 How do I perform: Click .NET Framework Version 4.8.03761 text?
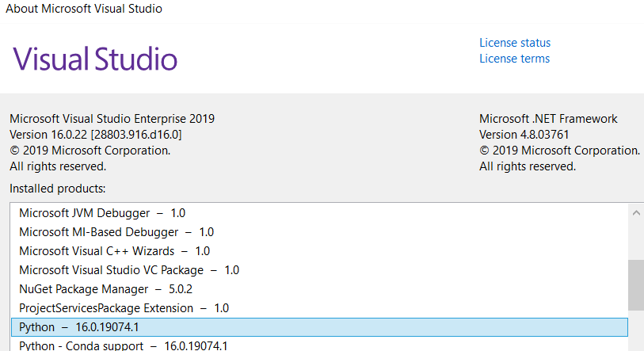coord(524,135)
